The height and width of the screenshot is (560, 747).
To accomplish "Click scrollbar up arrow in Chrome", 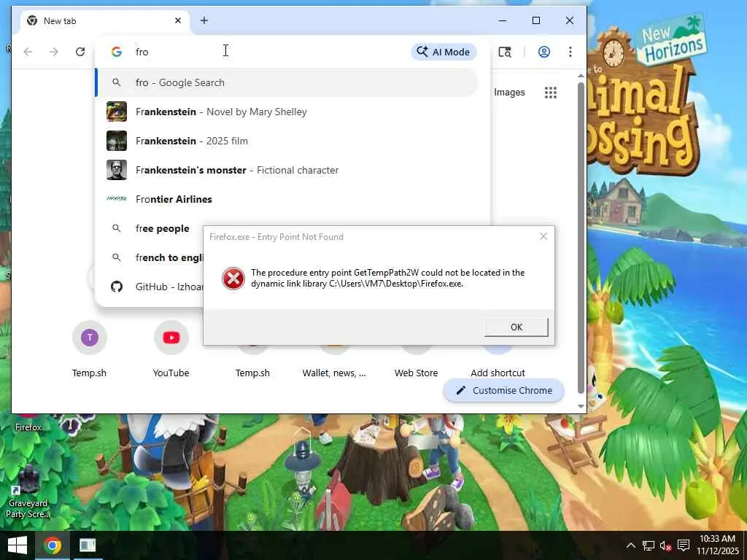I will [x=581, y=76].
